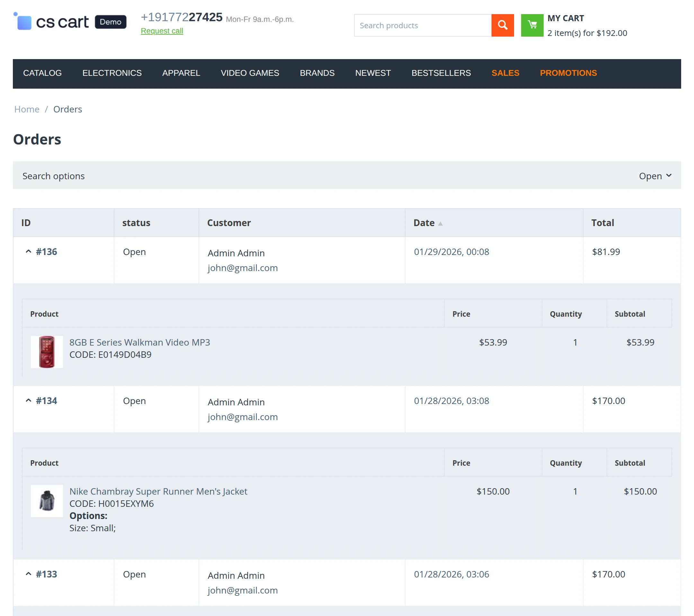The width and height of the screenshot is (694, 616).
Task: Switch to the ELECTRONICS menu item
Action: [x=112, y=73]
